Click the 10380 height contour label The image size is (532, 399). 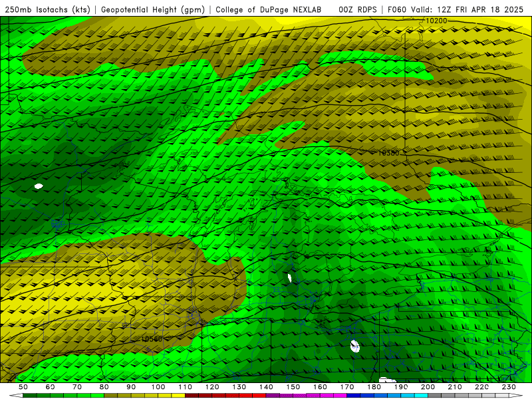tap(389, 153)
